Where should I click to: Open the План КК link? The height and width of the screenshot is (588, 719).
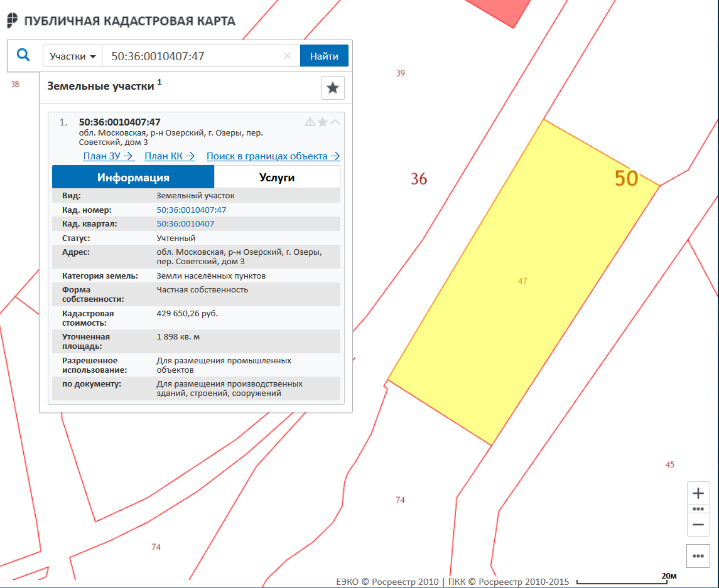[170, 156]
